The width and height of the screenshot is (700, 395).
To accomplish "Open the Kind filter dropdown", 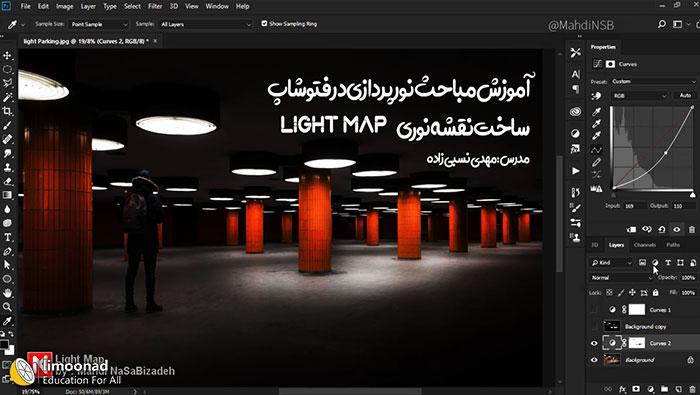I will (x=612, y=262).
